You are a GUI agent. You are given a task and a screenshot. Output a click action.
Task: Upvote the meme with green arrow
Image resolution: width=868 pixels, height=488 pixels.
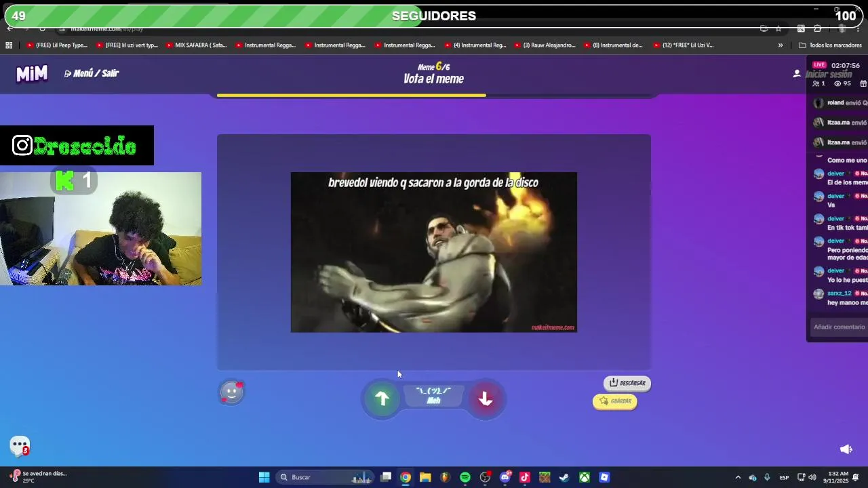tap(382, 399)
